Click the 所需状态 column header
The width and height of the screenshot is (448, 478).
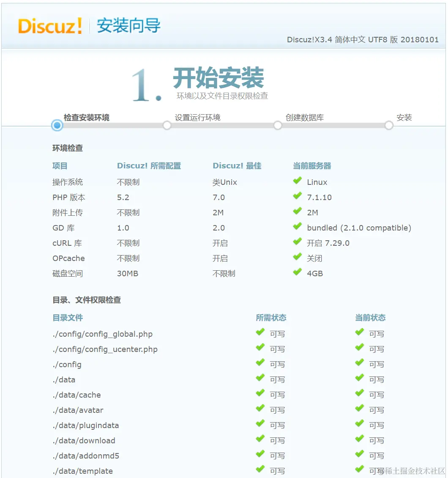[x=271, y=318]
